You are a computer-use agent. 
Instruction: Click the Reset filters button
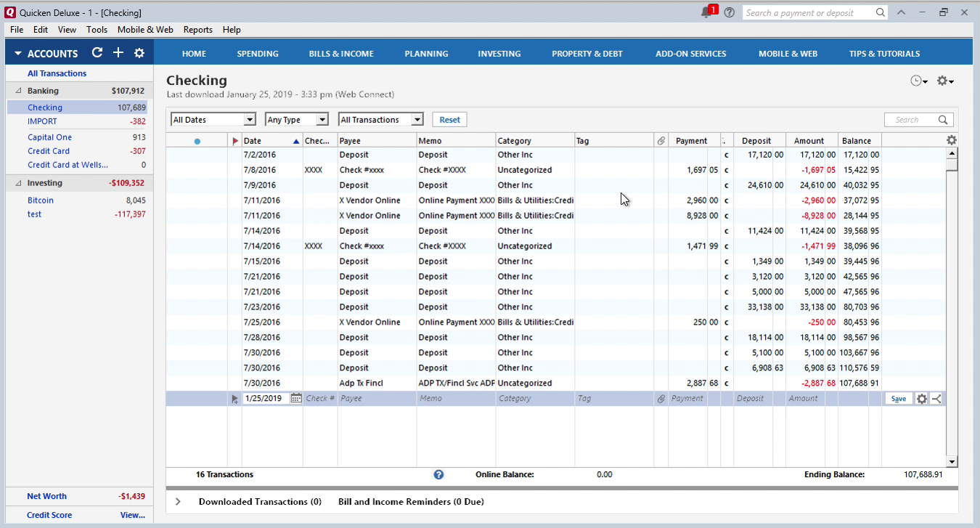click(450, 120)
